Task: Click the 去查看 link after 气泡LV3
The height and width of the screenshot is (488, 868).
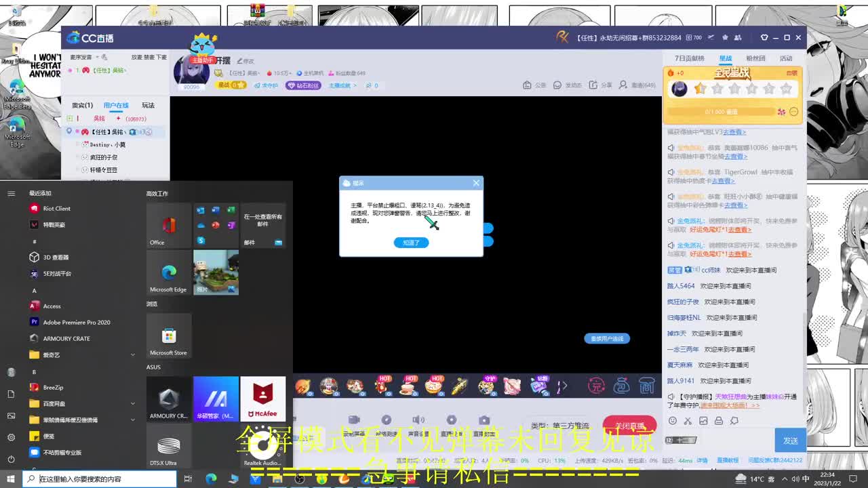Action: 734,132
